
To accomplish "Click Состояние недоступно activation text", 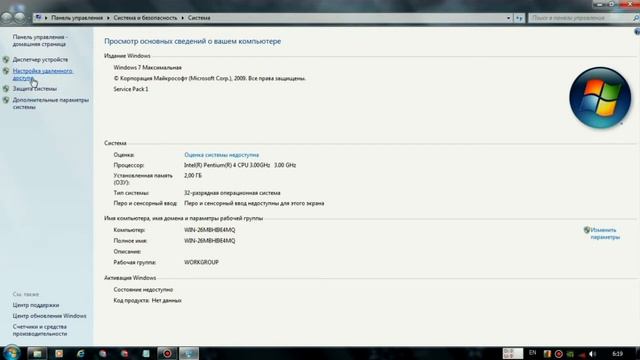I will point(143,290).
